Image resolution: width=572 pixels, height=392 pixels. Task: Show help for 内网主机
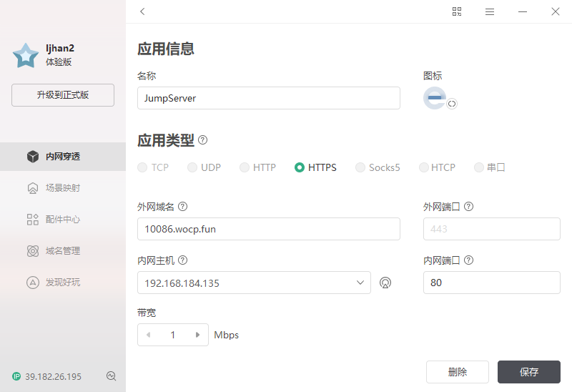(182, 260)
